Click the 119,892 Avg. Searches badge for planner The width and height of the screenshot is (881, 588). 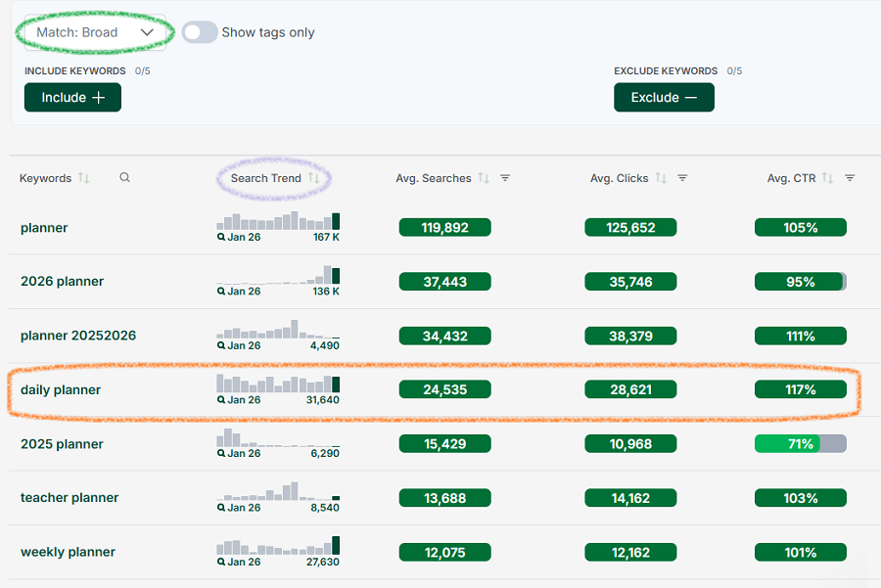[444, 227]
